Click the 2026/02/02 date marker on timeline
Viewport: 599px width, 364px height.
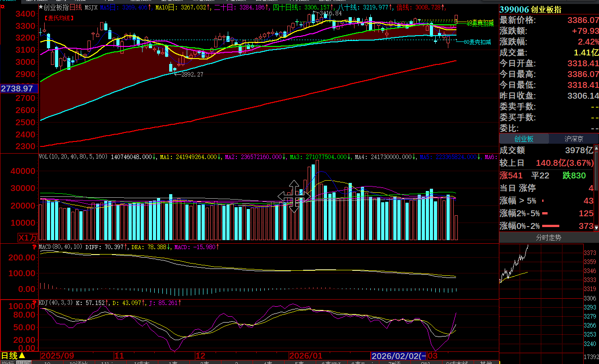tap(398, 356)
